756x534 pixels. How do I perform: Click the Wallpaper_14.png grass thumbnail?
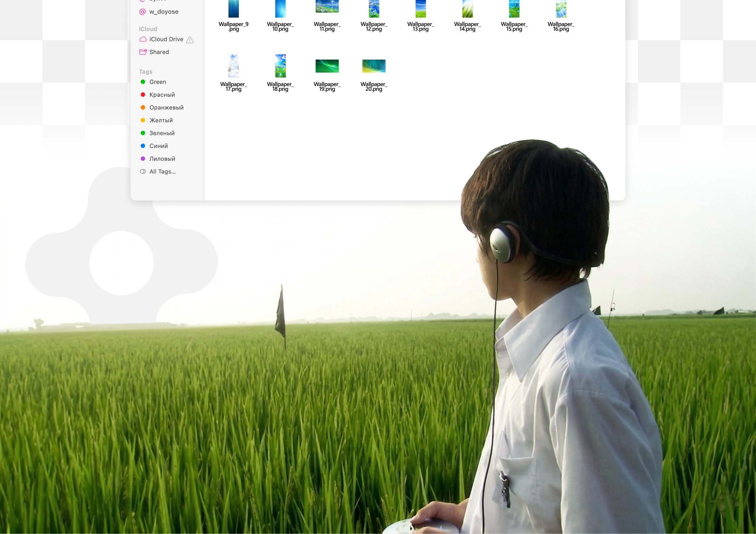pos(467,9)
